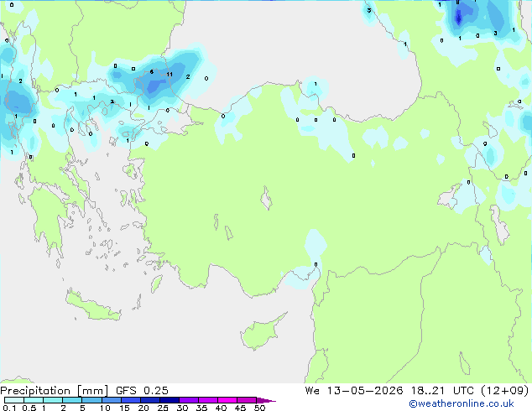
Task: Click the legend label '25'
Action: click(163, 408)
